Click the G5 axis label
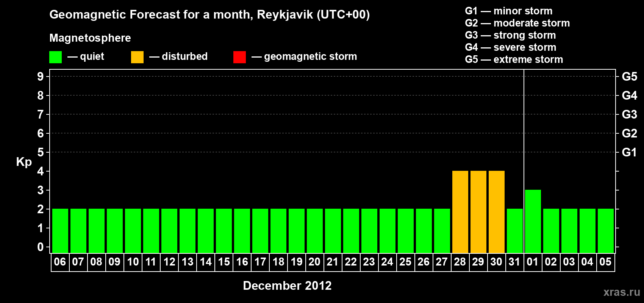This screenshot has width=644, height=303. click(629, 77)
